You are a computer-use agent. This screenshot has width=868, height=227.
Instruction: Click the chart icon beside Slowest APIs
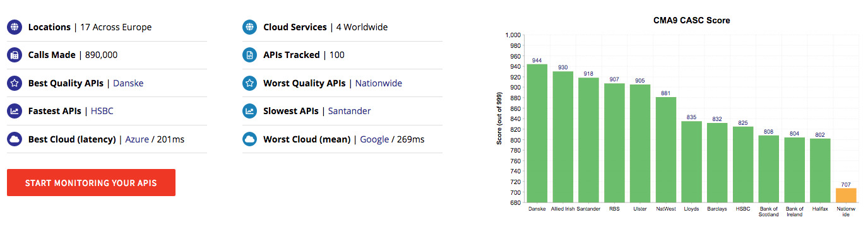250,111
